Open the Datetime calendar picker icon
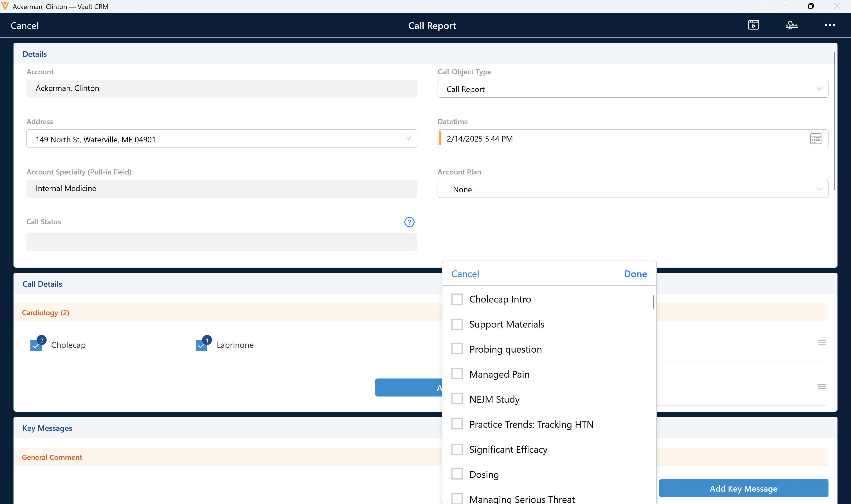Screen dimensions: 851x504 tap(815, 139)
